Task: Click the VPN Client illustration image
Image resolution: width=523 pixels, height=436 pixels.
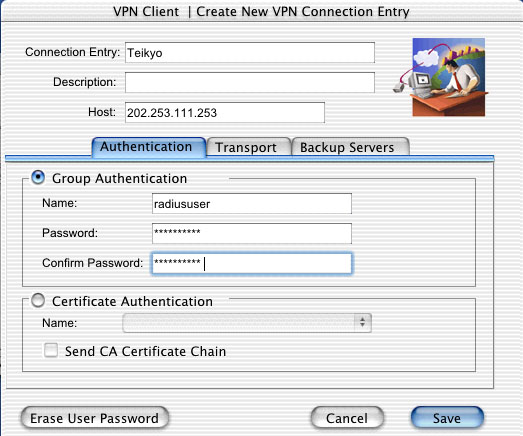Action: click(440, 77)
